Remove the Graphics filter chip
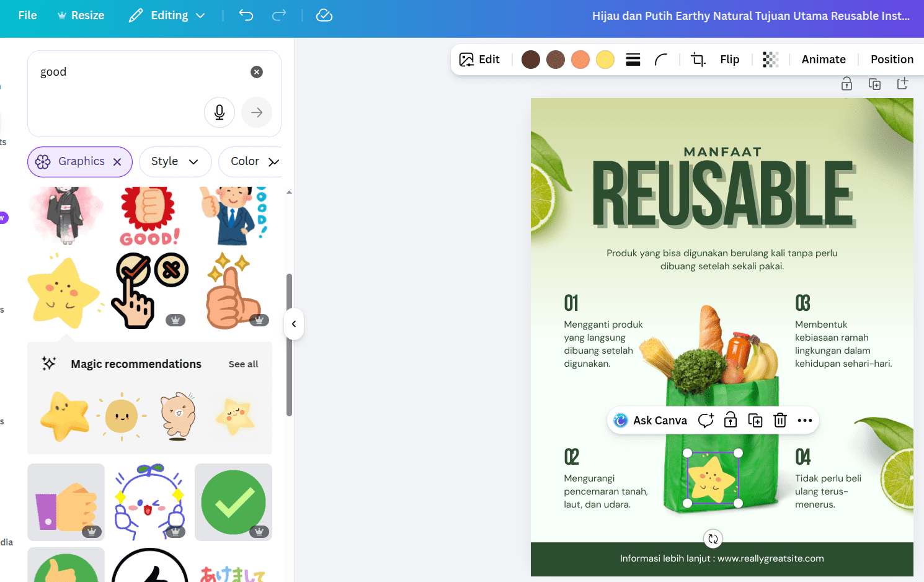The width and height of the screenshot is (924, 582). coord(117,161)
